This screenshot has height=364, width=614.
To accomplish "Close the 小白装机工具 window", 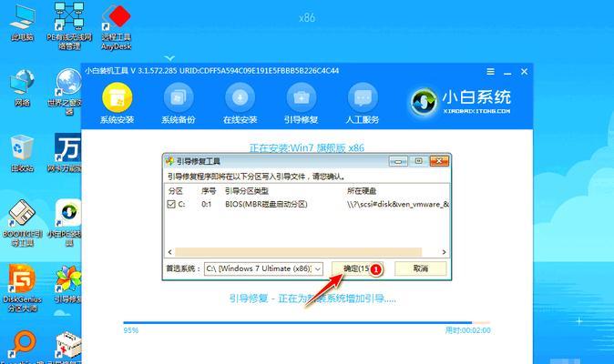I will (x=525, y=72).
